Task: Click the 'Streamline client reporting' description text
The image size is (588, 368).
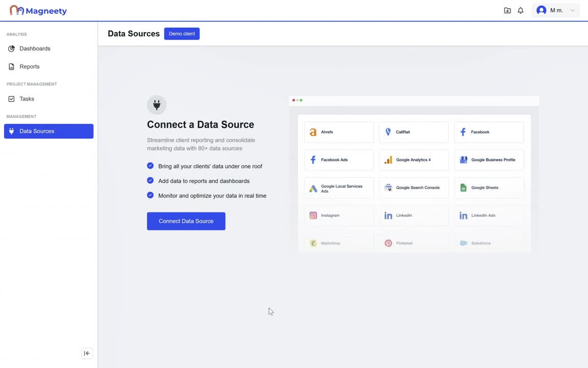Action: click(201, 144)
